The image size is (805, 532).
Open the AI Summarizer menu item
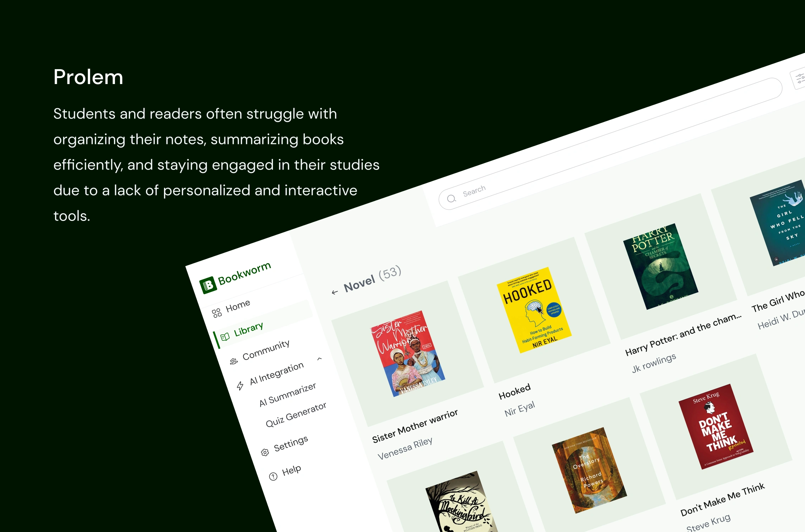coord(287,395)
